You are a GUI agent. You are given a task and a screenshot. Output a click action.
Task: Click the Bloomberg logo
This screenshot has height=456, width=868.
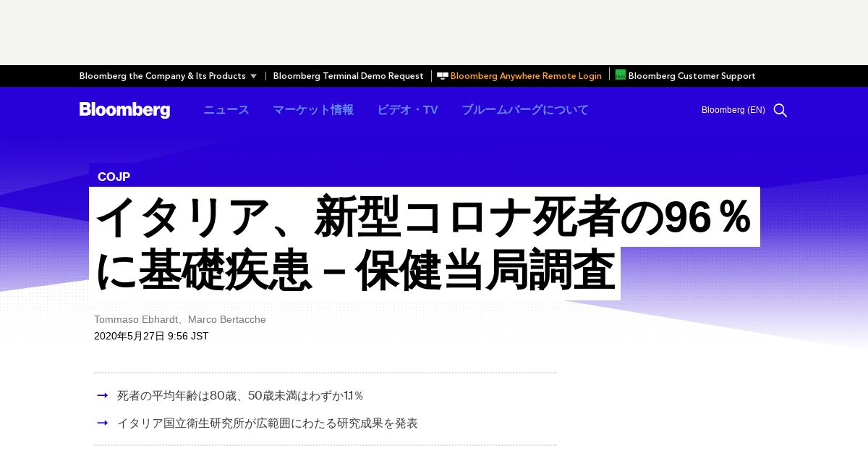tap(124, 110)
